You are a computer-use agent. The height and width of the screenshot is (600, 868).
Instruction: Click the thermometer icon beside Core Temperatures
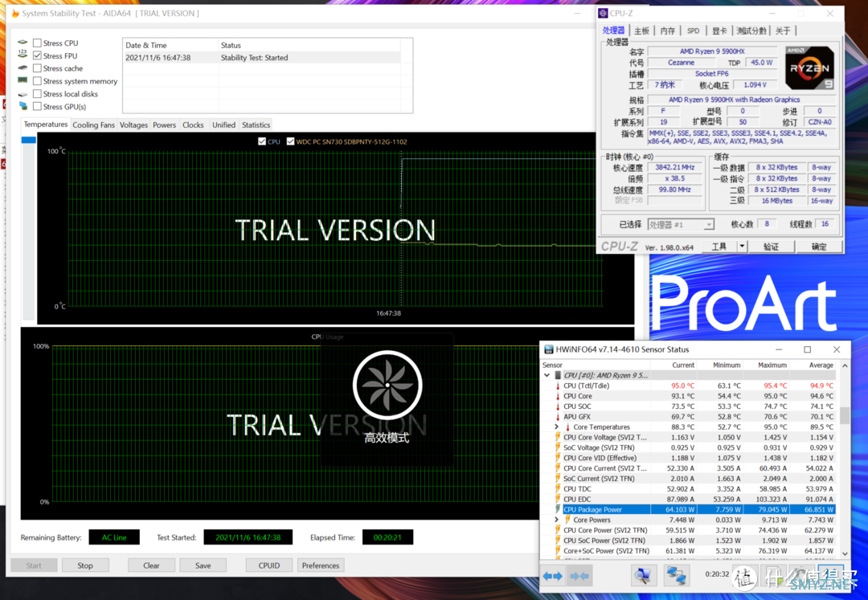tap(567, 427)
